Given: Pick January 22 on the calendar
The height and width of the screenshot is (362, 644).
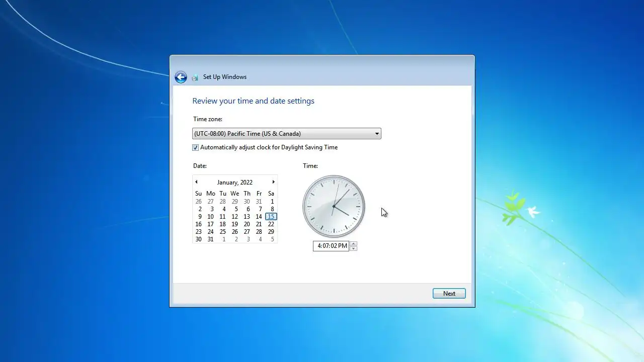Looking at the screenshot, I should pyautogui.click(x=271, y=224).
